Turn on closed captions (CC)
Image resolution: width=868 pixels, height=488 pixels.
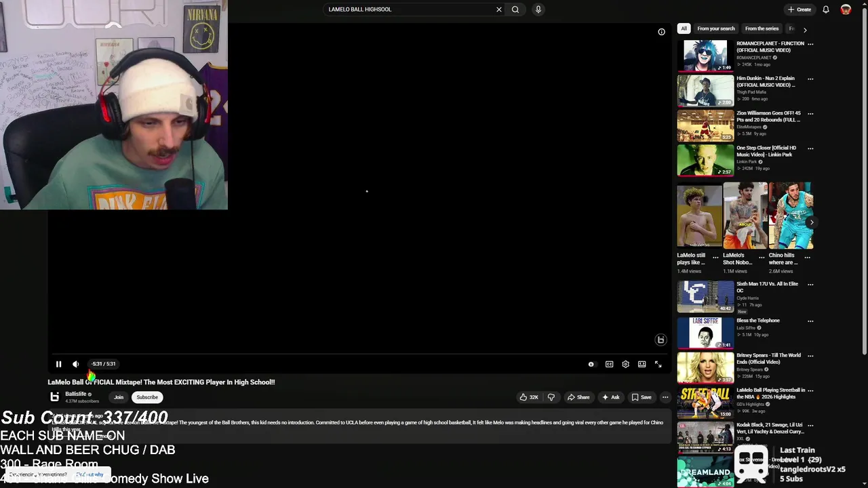pos(609,364)
